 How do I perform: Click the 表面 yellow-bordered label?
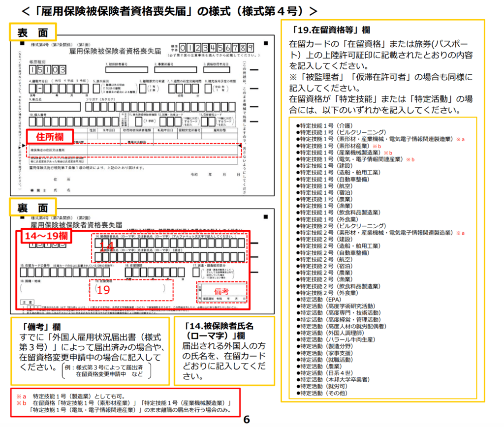coord(33,32)
